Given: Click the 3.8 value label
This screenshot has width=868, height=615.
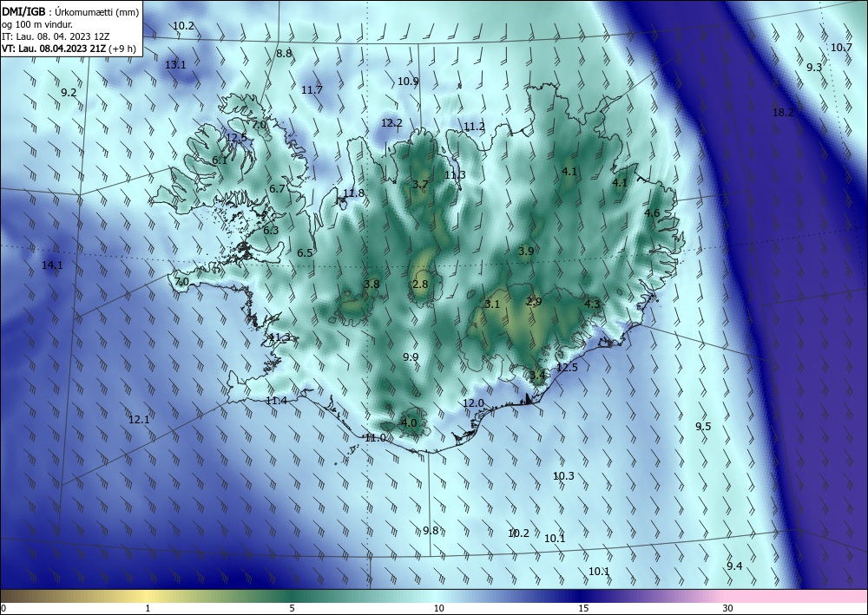Looking at the screenshot, I should click(372, 285).
